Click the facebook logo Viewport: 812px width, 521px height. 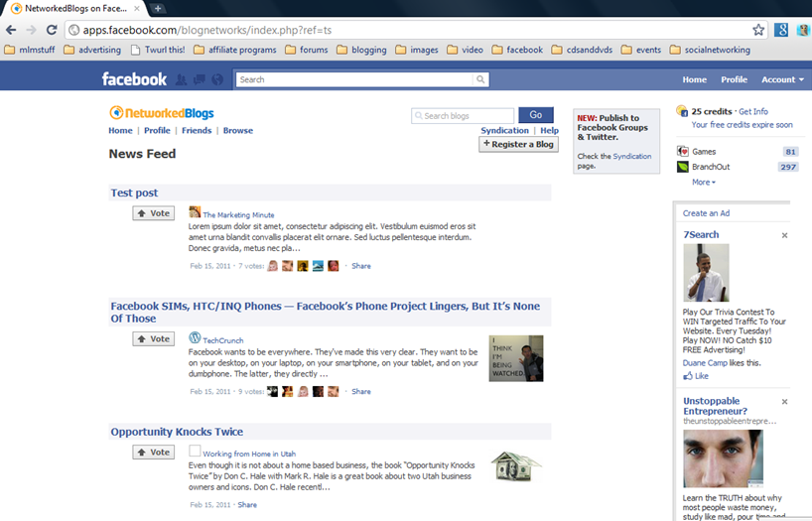click(134, 79)
